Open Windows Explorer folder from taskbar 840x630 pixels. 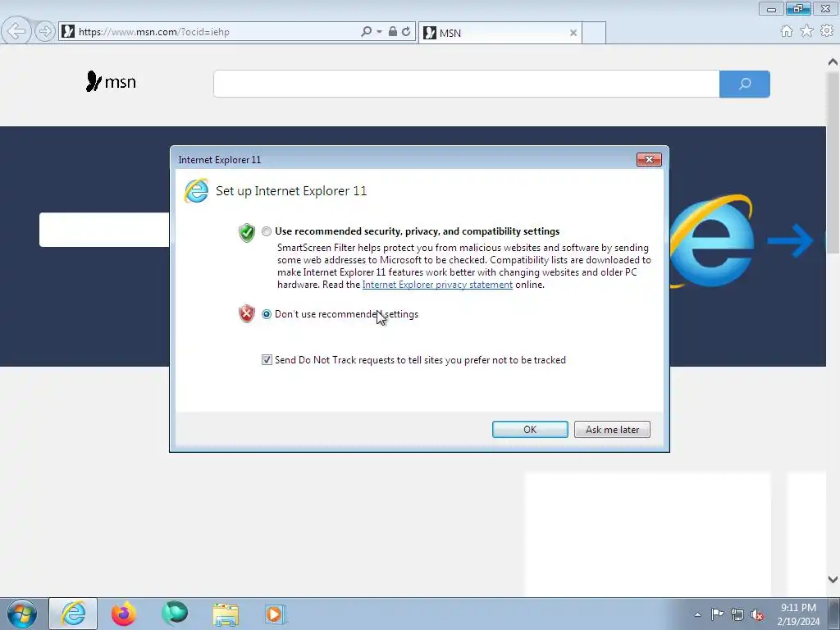tap(226, 614)
